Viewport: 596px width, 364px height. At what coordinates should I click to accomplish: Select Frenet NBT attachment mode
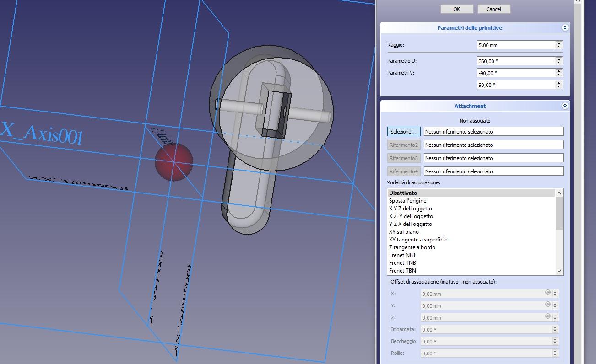[x=402, y=255]
